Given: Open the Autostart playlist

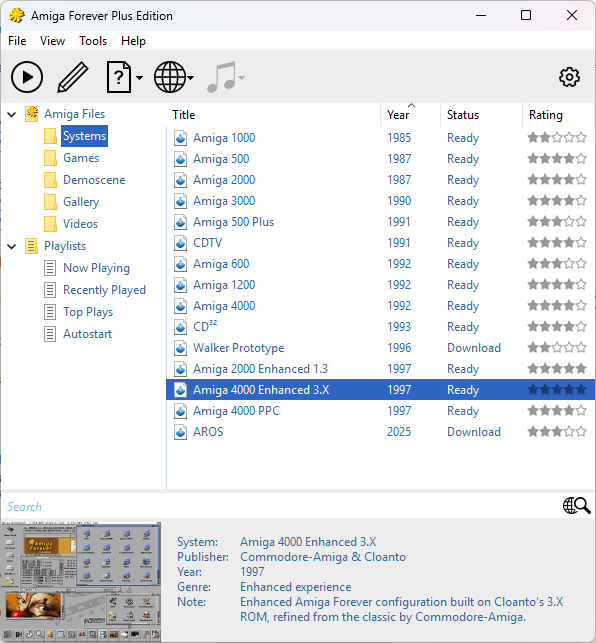Looking at the screenshot, I should point(87,334).
